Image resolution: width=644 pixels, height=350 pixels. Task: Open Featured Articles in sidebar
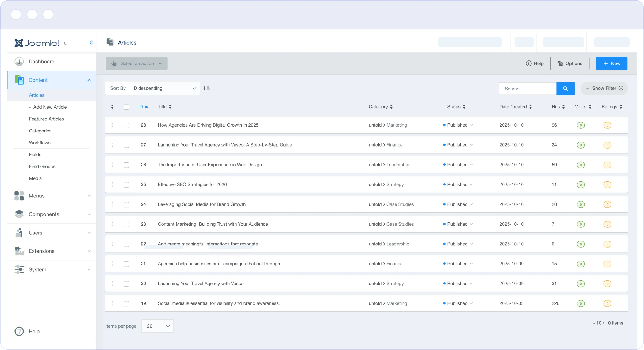[x=46, y=119]
